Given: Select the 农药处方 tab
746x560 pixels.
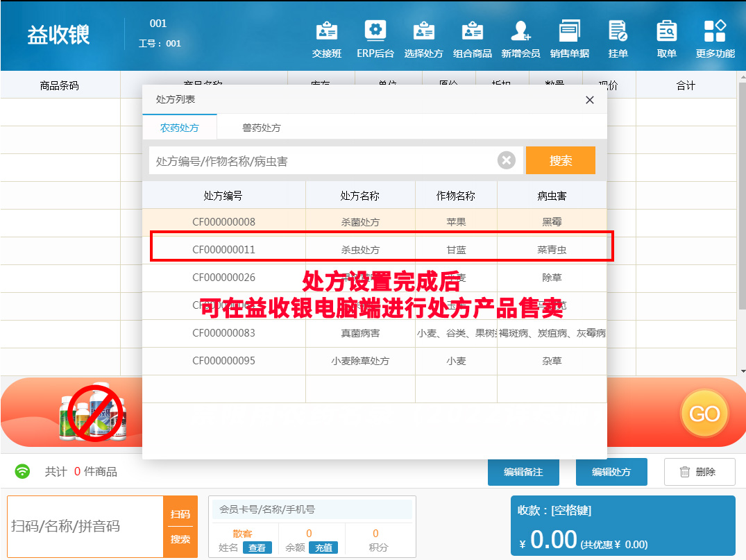Looking at the screenshot, I should point(180,128).
